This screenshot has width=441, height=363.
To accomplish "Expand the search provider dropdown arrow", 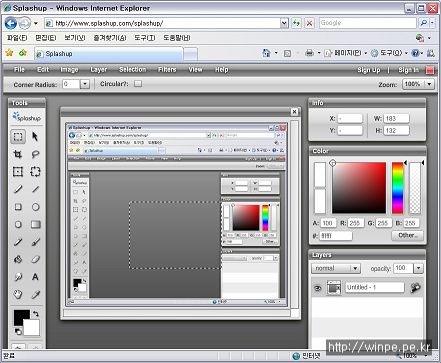I will coord(432,23).
